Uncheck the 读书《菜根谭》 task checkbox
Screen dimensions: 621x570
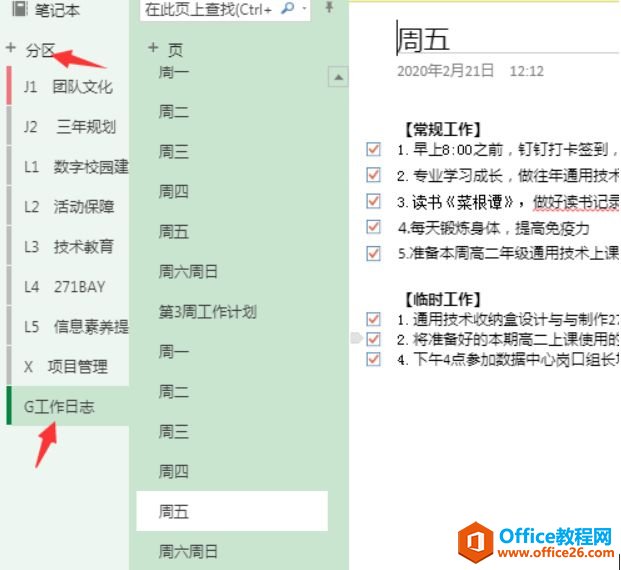coord(373,201)
